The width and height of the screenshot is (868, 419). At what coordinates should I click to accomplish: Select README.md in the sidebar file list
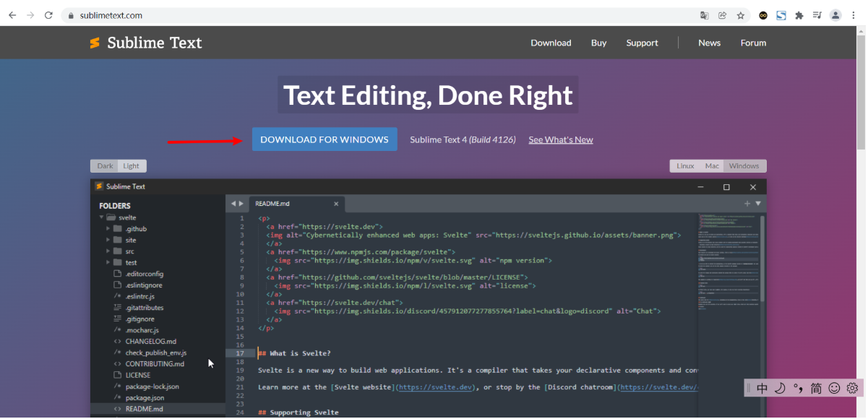(x=144, y=409)
